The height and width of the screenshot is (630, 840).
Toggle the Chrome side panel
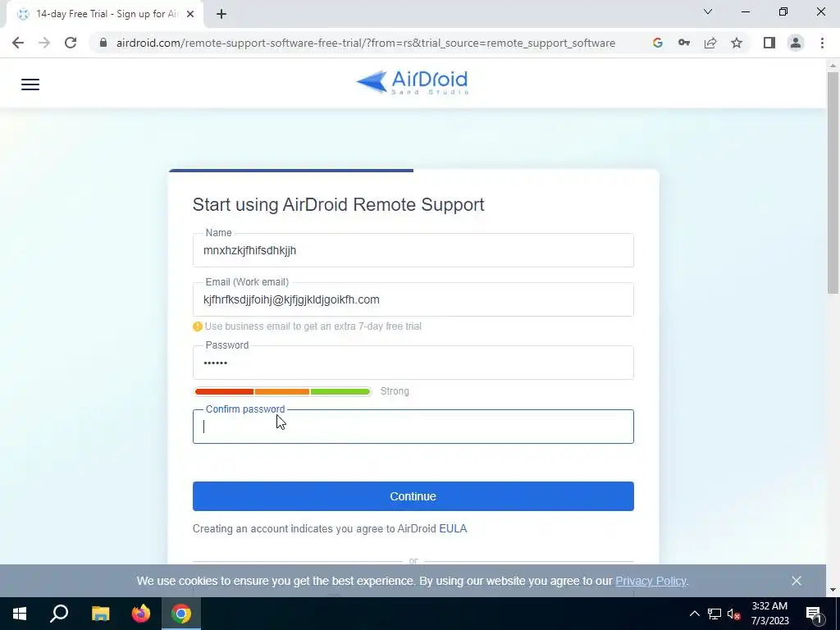(x=769, y=43)
